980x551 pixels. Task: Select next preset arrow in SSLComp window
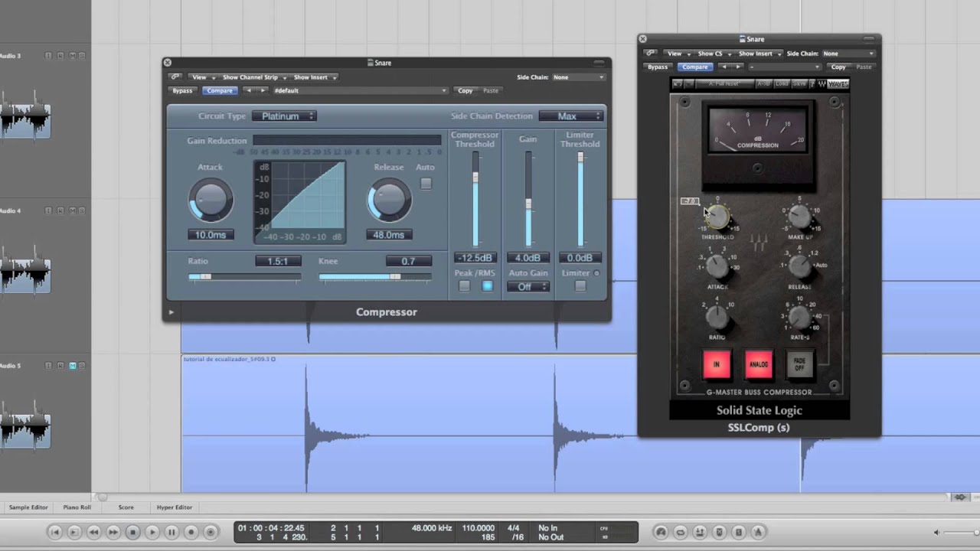coord(738,67)
